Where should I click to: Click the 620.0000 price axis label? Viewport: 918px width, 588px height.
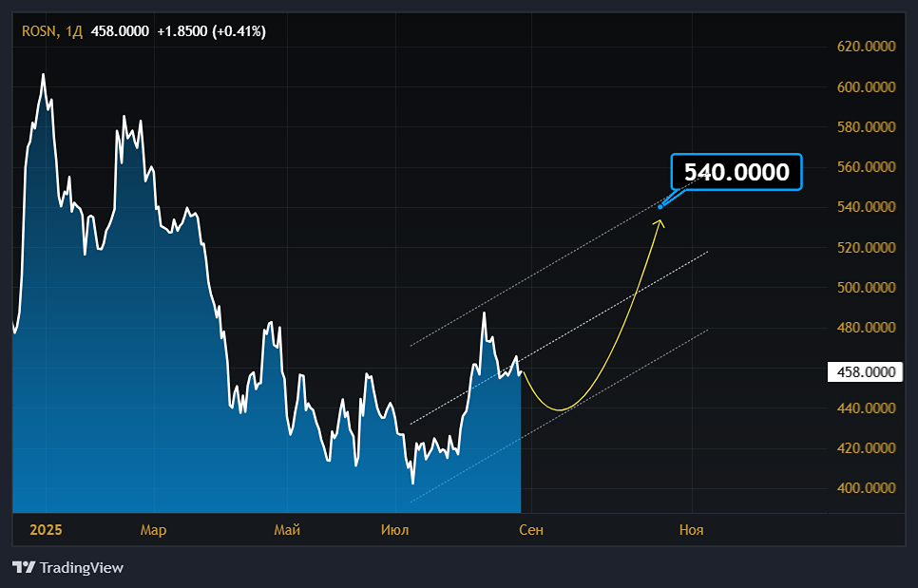coord(866,47)
